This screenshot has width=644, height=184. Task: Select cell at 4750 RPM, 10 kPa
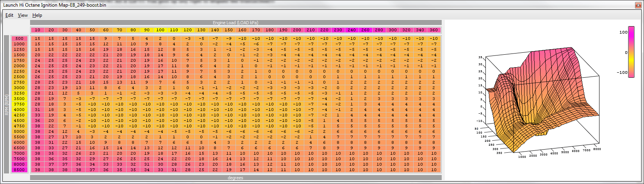[x=37, y=126]
